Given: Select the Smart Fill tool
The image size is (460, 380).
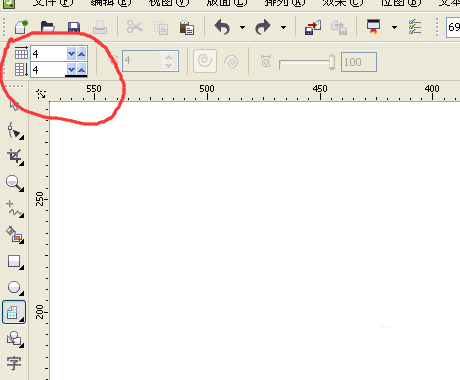Looking at the screenshot, I should [x=15, y=235].
